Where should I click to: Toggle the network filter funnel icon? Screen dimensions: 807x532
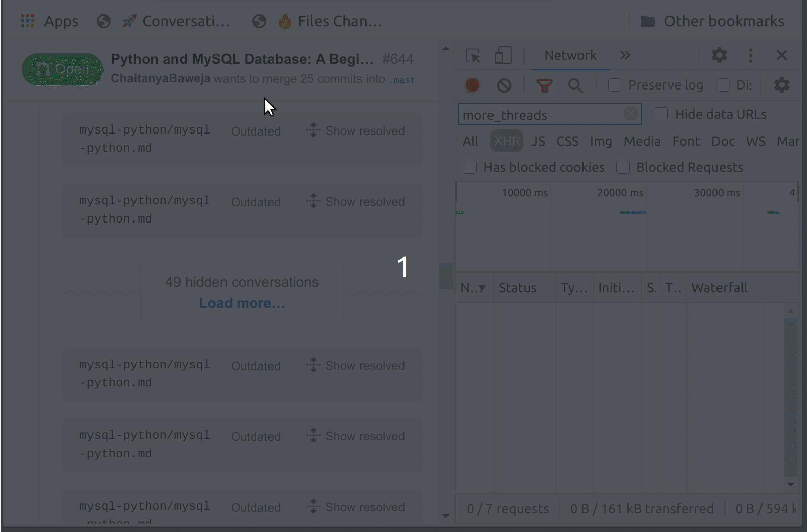(544, 85)
